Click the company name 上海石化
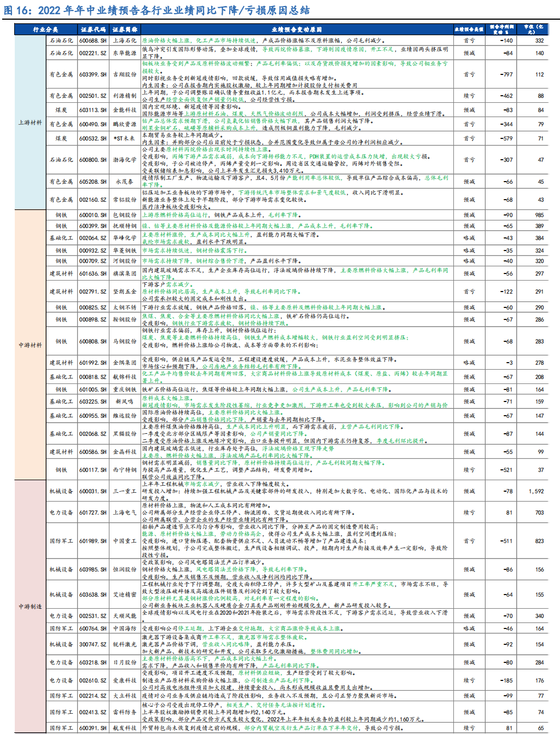 point(125,40)
